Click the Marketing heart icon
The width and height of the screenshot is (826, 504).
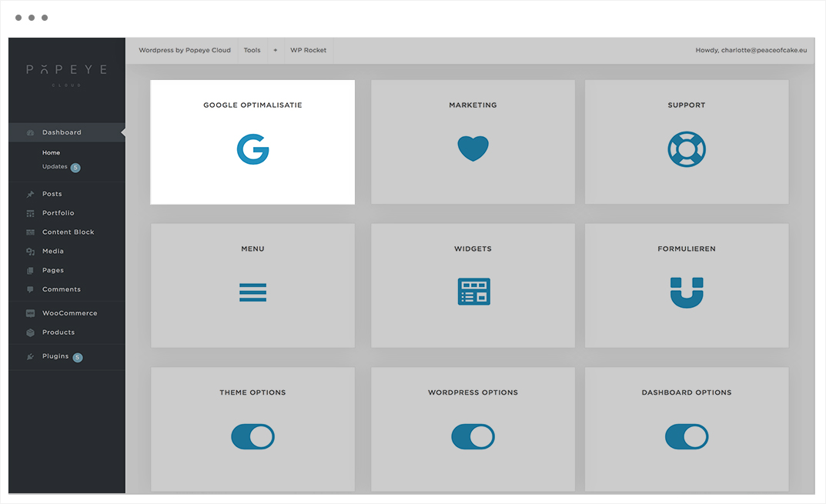473,149
